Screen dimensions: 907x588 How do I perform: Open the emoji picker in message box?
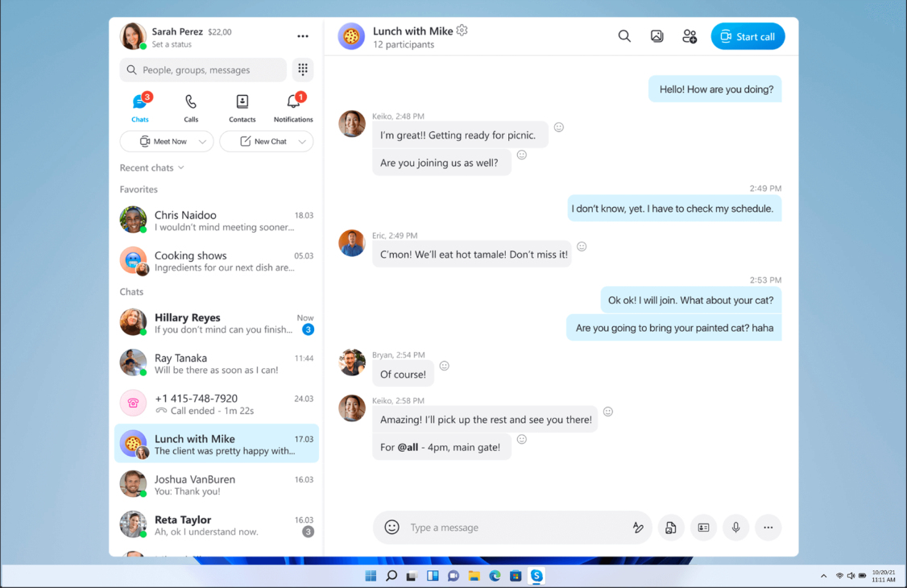391,528
